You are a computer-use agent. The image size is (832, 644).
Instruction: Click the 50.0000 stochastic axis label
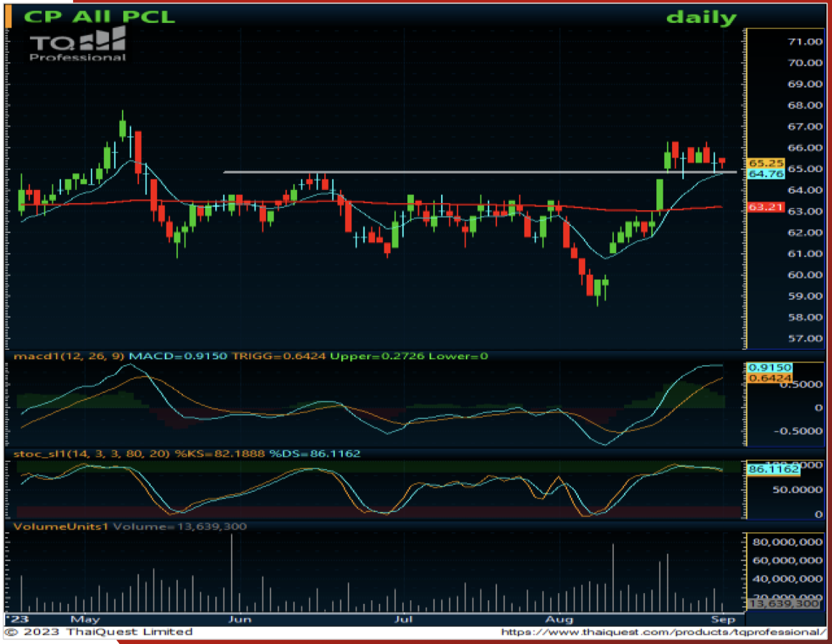pyautogui.click(x=798, y=490)
